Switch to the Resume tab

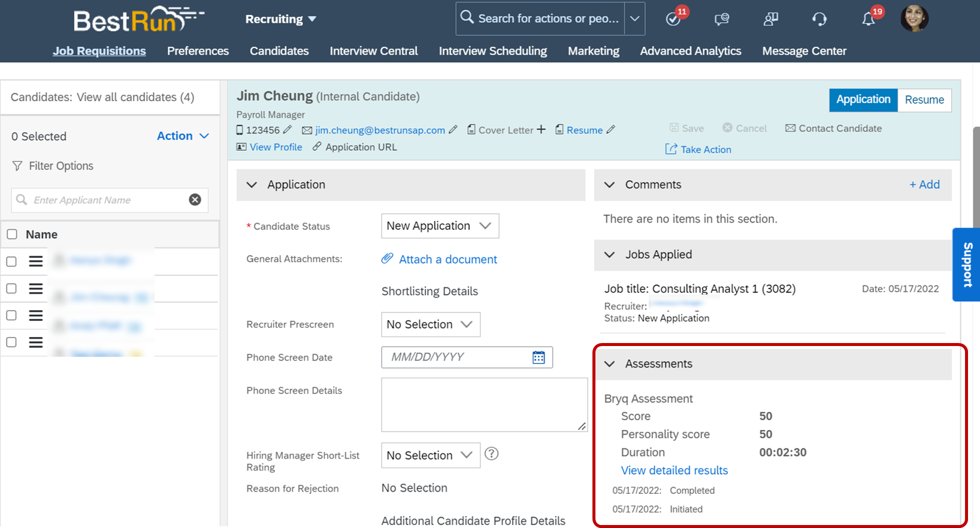tap(924, 100)
